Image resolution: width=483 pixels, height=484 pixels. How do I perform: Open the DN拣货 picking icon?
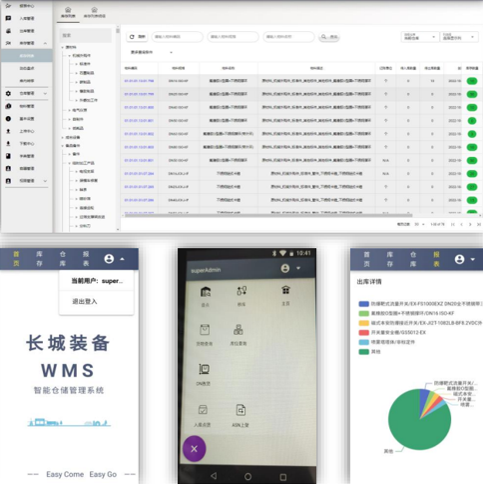coord(204,369)
